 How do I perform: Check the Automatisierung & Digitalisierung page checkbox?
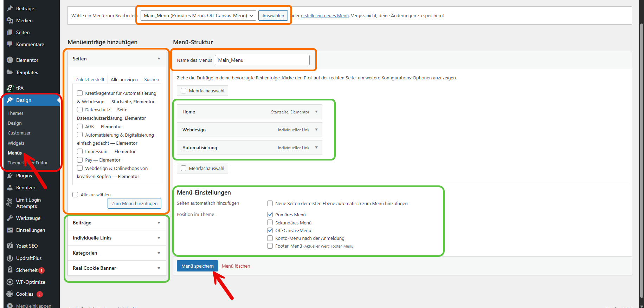tap(80, 135)
